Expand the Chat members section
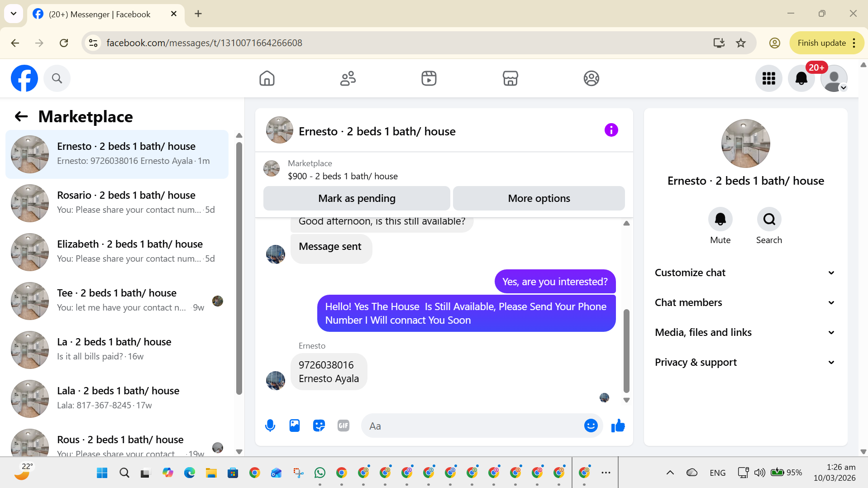Viewport: 868px width, 488px height. coord(745,302)
